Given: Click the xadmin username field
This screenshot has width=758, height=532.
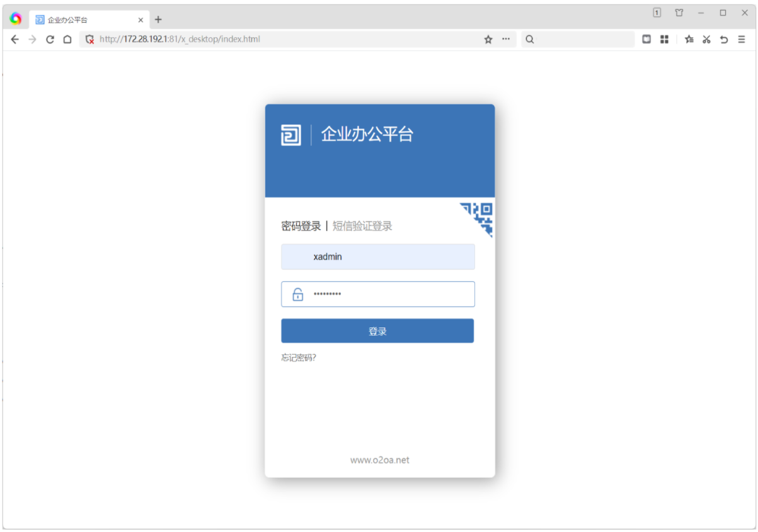Looking at the screenshot, I should coord(378,257).
